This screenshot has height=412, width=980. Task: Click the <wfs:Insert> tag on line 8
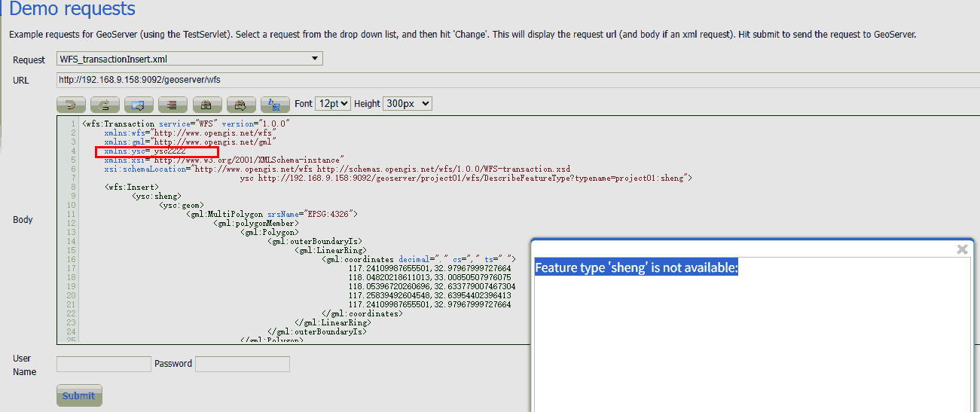tap(131, 188)
